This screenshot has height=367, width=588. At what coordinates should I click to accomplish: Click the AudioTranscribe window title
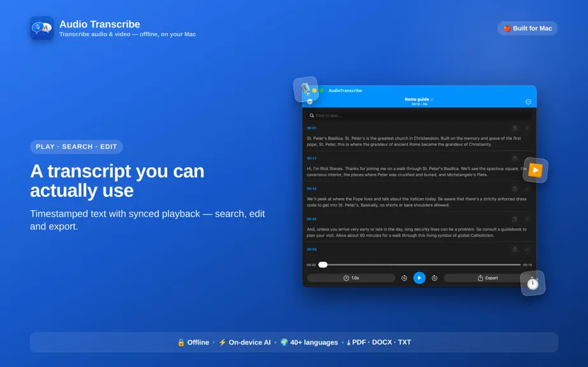click(x=345, y=90)
